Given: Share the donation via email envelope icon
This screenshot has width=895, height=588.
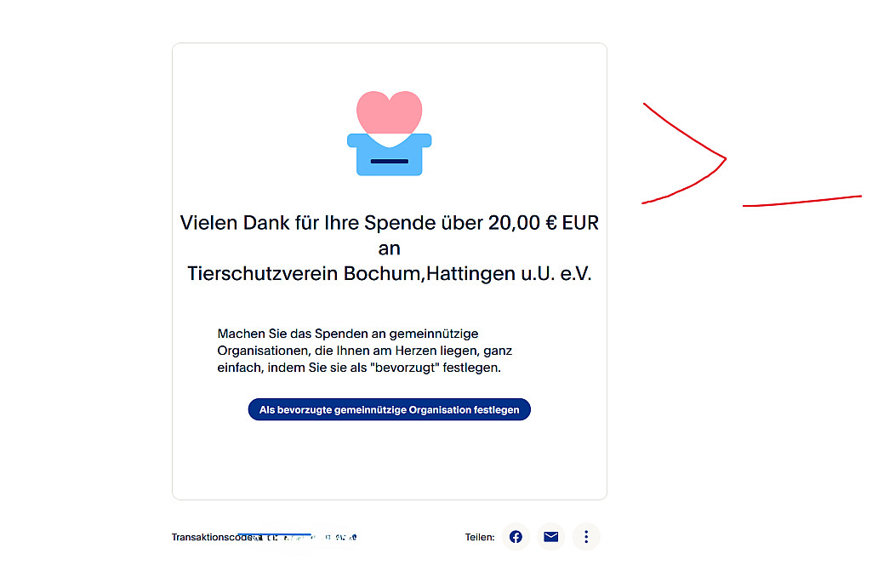Looking at the screenshot, I should click(x=550, y=537).
